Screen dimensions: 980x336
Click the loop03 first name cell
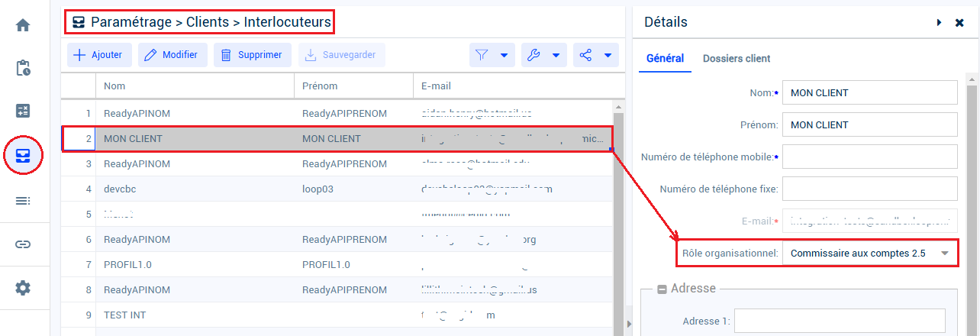tap(353, 189)
